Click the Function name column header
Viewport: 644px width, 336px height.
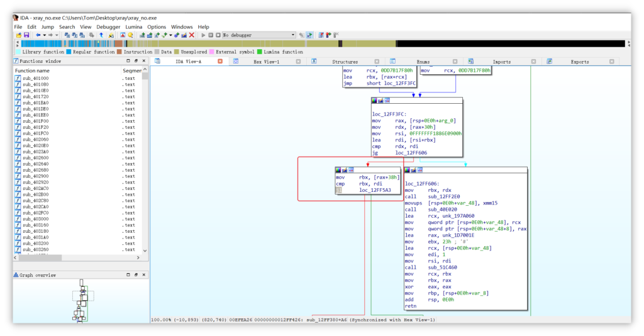coord(32,70)
